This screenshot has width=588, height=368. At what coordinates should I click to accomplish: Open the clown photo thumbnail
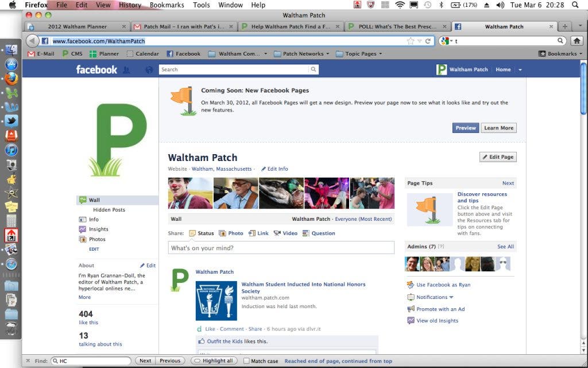coord(190,193)
